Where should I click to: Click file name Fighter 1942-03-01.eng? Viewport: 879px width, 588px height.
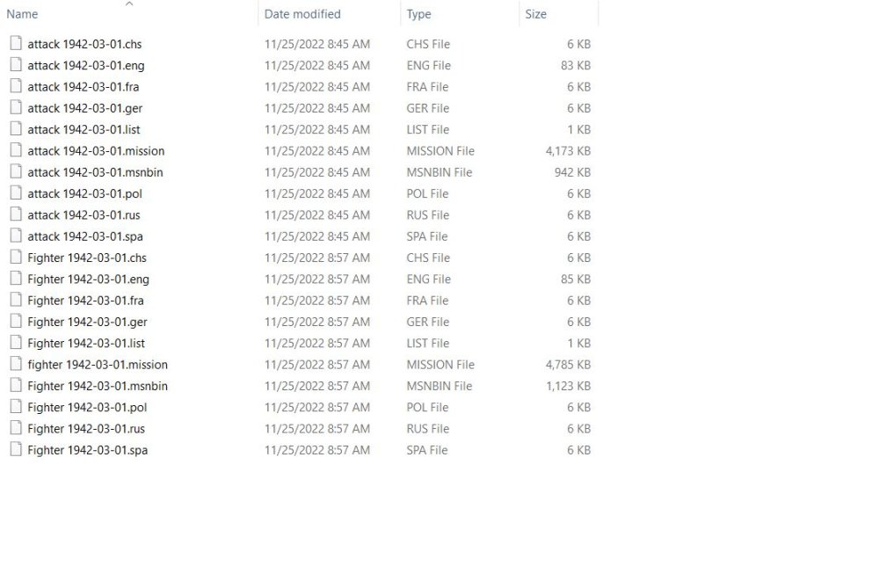[x=88, y=279]
